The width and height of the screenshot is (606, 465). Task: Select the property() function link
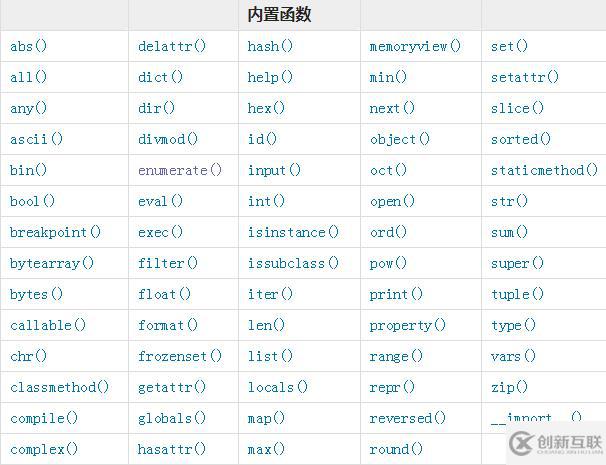[x=407, y=325]
